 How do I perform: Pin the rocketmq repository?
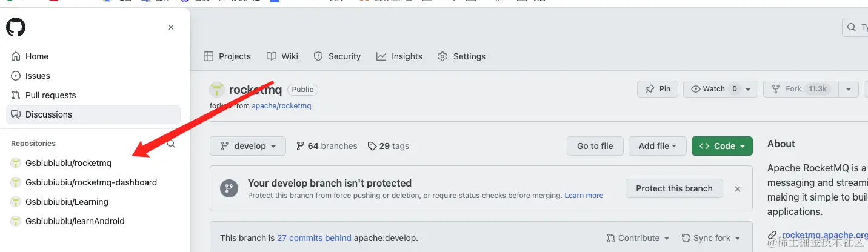(658, 89)
